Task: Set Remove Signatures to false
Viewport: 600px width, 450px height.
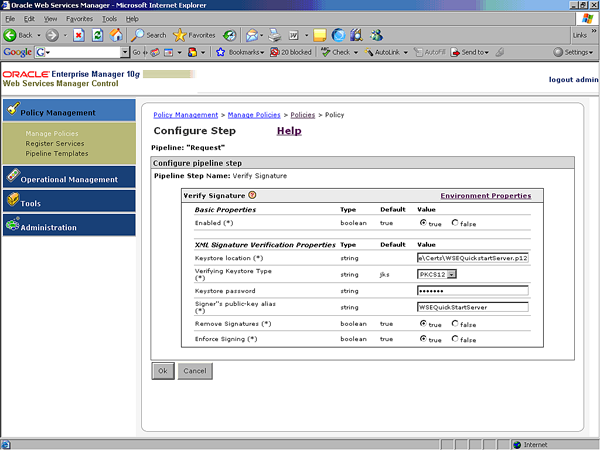Action: tap(455, 323)
